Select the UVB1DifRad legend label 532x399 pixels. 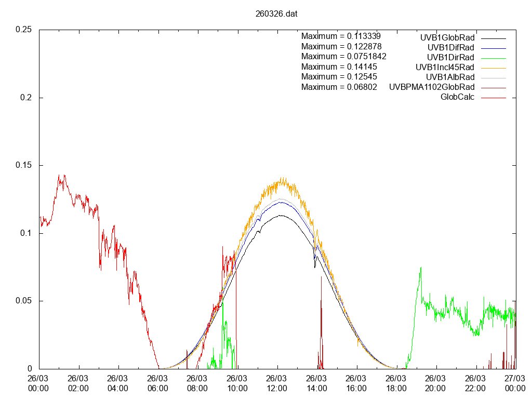pos(450,47)
